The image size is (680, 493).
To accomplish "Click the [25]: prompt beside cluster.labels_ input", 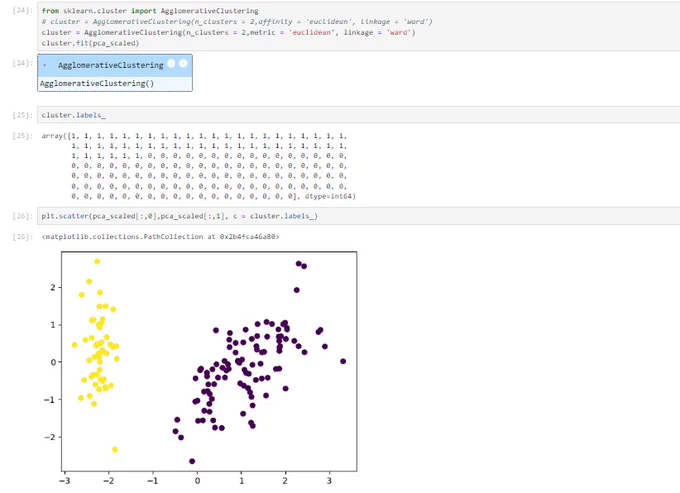I will pos(22,115).
